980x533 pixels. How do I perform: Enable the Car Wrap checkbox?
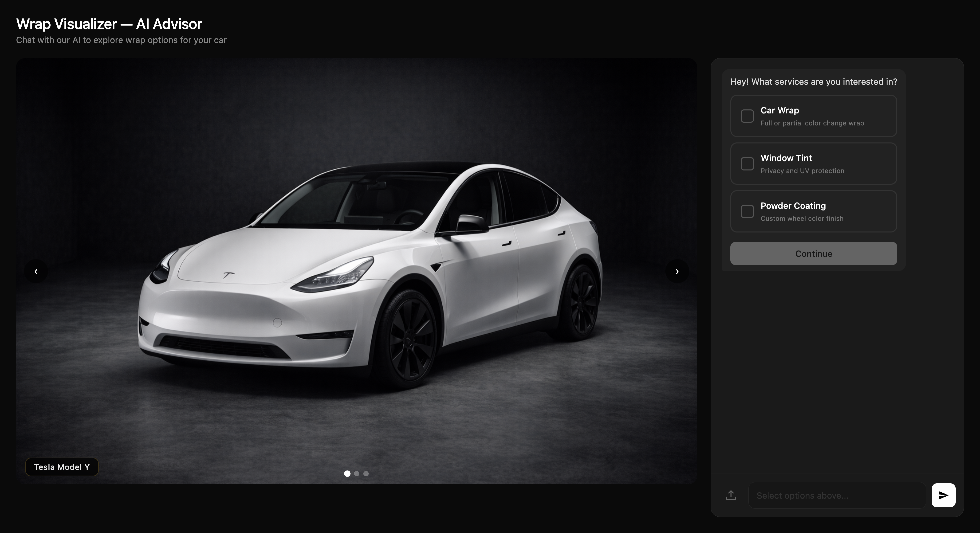click(747, 116)
